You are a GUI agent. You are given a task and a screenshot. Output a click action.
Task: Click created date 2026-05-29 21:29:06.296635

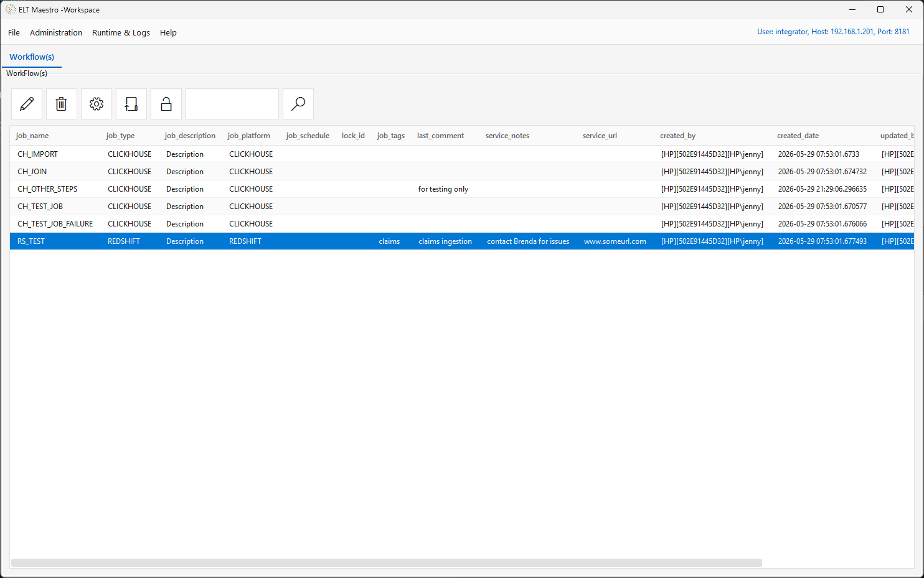tap(822, 189)
